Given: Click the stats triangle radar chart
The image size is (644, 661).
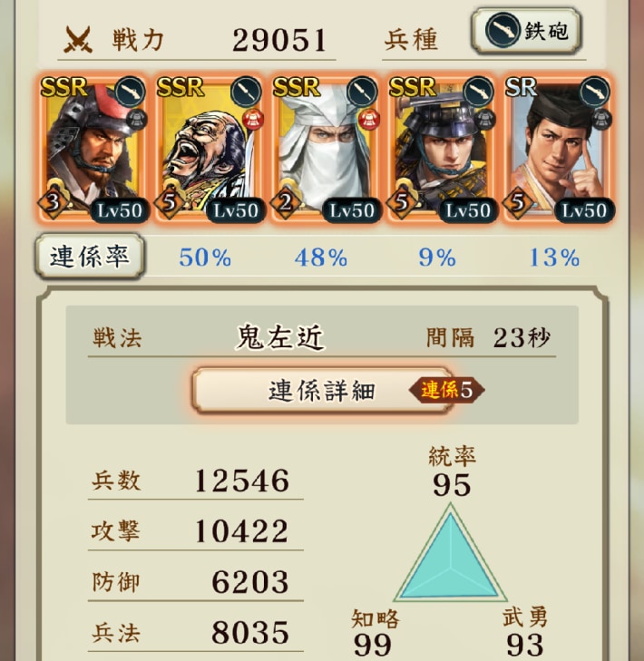Looking at the screenshot, I should pos(451,552).
